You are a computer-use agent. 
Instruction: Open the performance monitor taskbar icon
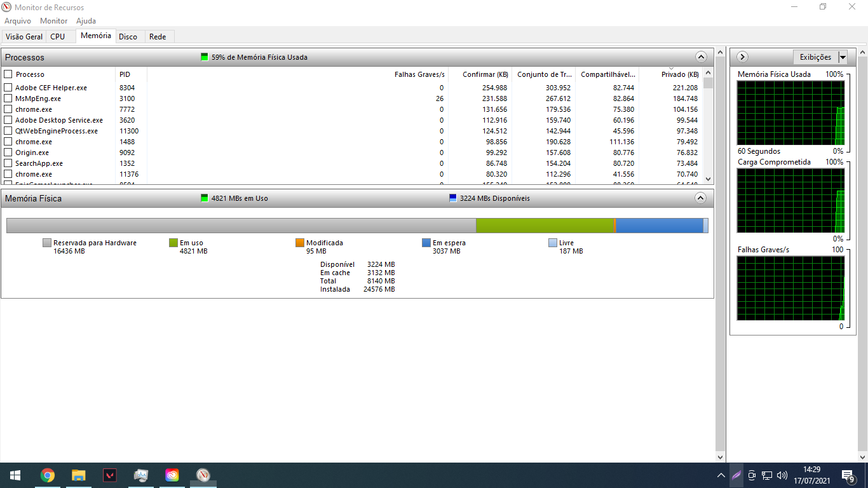point(140,475)
